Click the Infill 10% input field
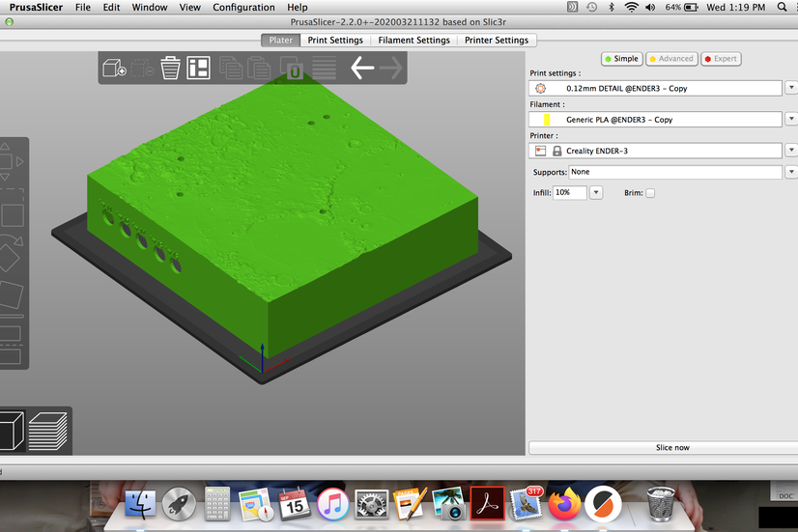Viewport: 798px width, 532px height. (x=570, y=193)
